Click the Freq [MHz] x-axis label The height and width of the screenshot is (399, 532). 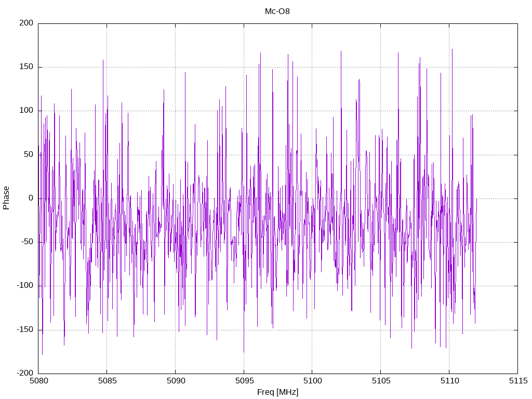pyautogui.click(x=277, y=392)
